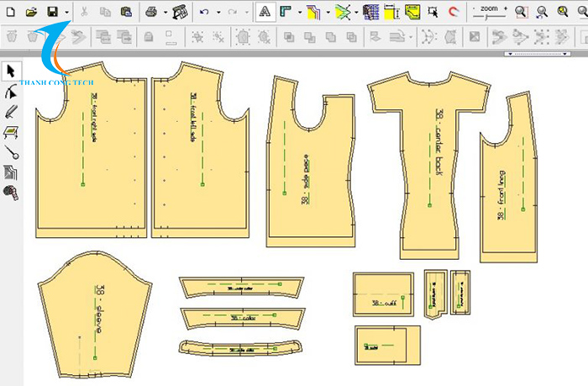
Task: Create a new file with the blank page icon
Action: [x=10, y=12]
